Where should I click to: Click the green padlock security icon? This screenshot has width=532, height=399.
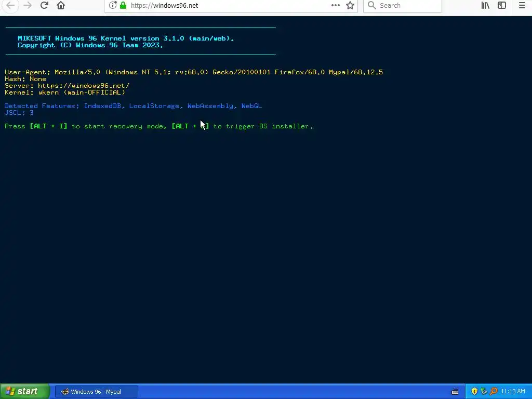(x=123, y=5)
